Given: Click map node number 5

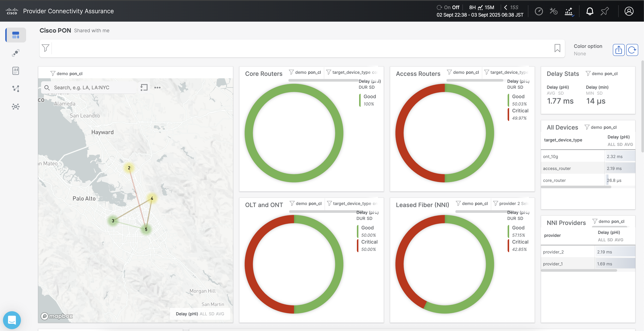Looking at the screenshot, I should point(146,229).
